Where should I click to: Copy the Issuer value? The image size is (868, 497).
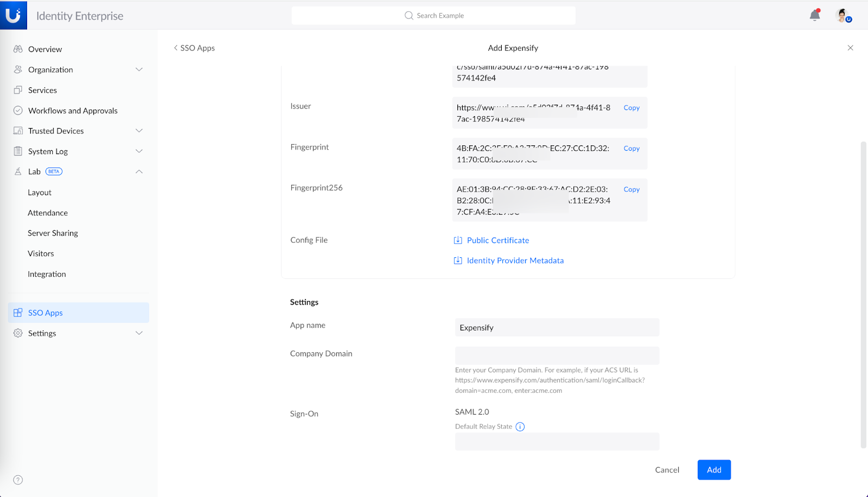(631, 107)
